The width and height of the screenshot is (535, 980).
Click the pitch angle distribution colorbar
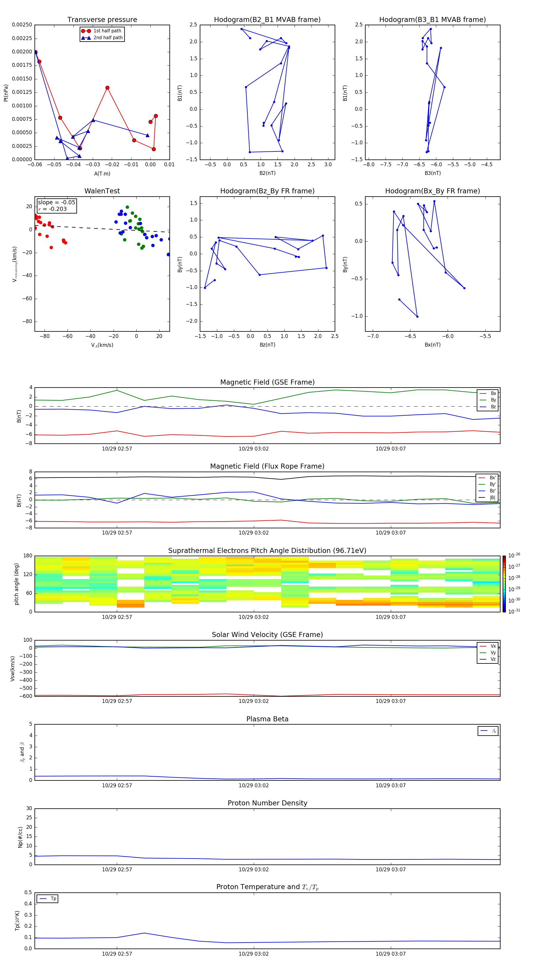pos(504,584)
